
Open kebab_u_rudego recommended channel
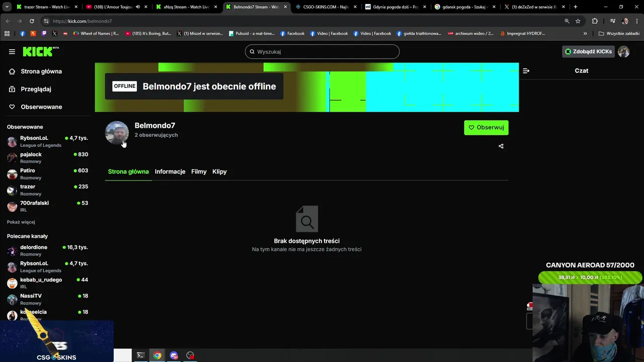(x=47, y=283)
